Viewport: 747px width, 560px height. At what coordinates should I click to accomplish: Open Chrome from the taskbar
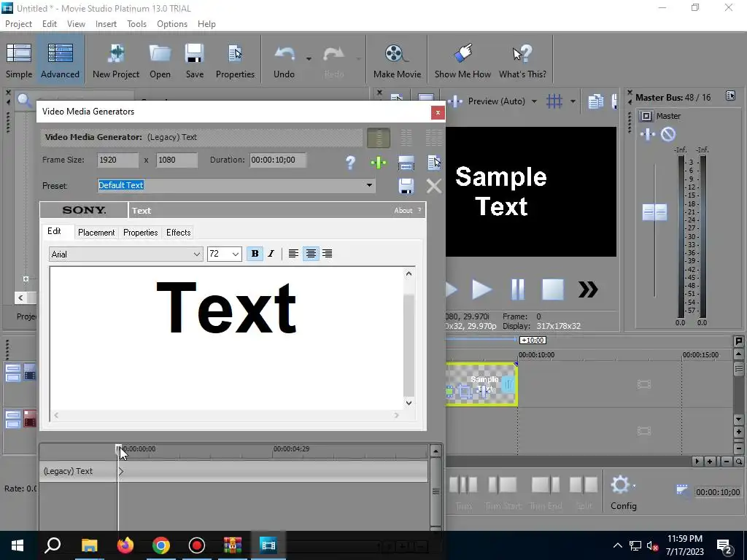point(161,545)
